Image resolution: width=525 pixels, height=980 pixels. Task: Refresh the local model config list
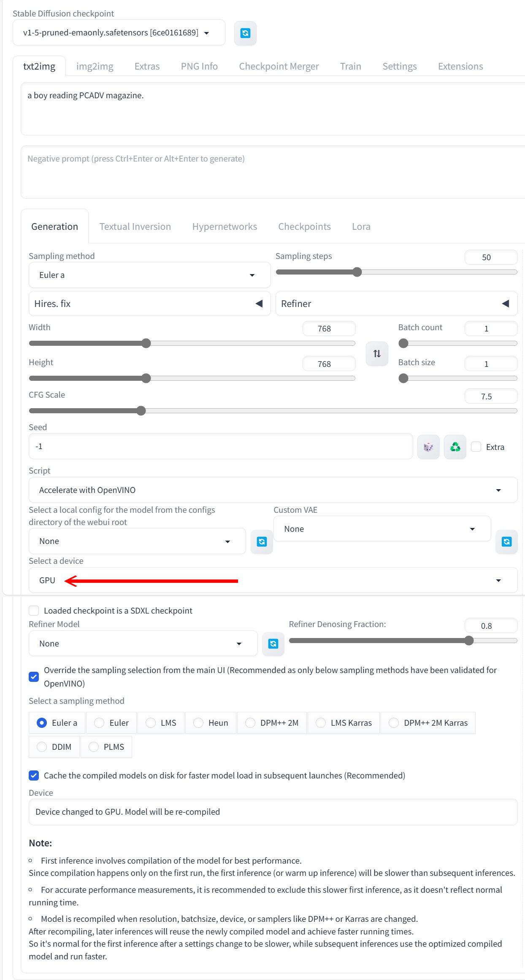(x=262, y=541)
